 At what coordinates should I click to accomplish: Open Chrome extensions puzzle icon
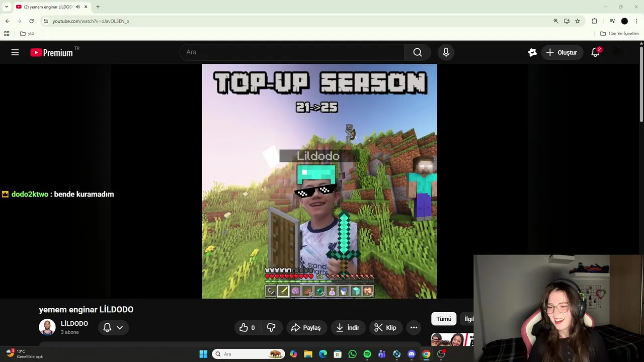click(x=595, y=21)
